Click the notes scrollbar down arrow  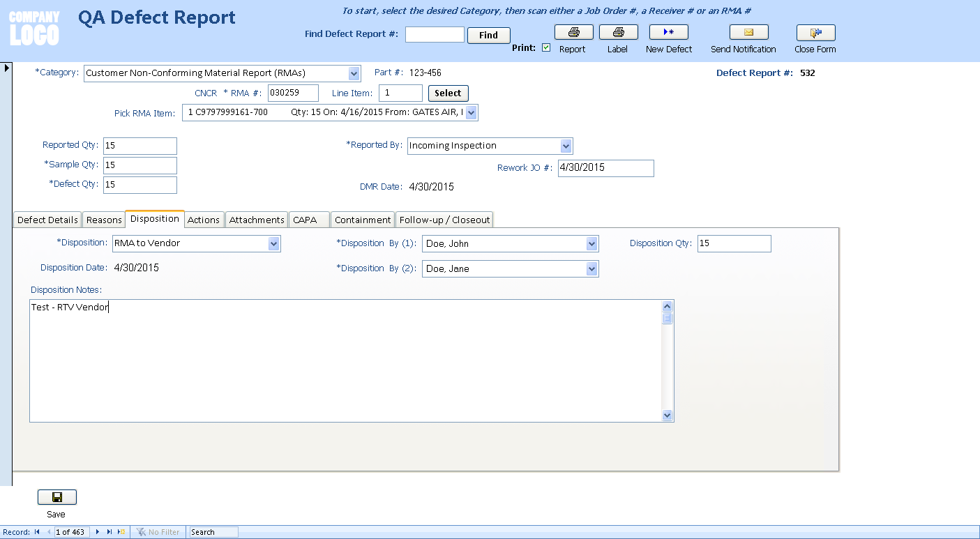click(668, 416)
